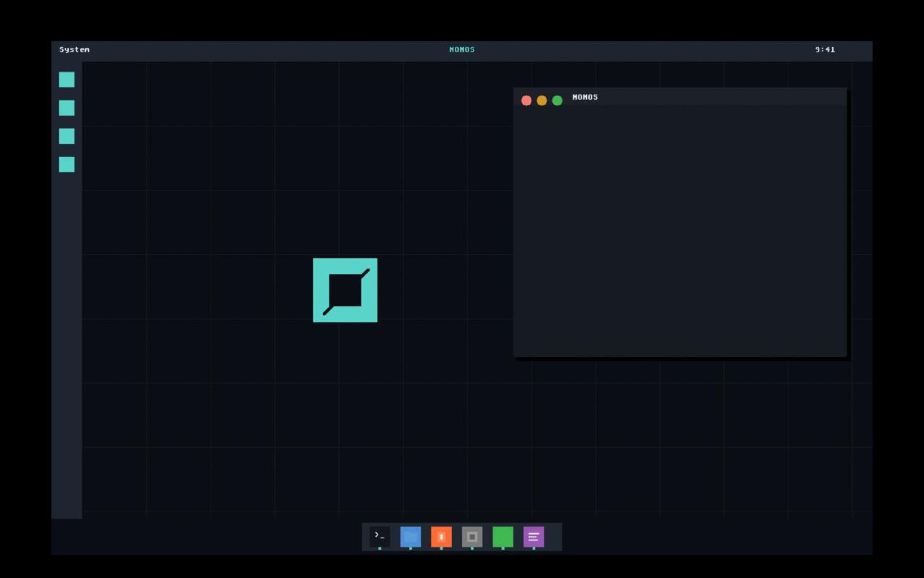The width and height of the screenshot is (924, 578).
Task: Select the third teal sidebar square from top
Action: tap(67, 136)
